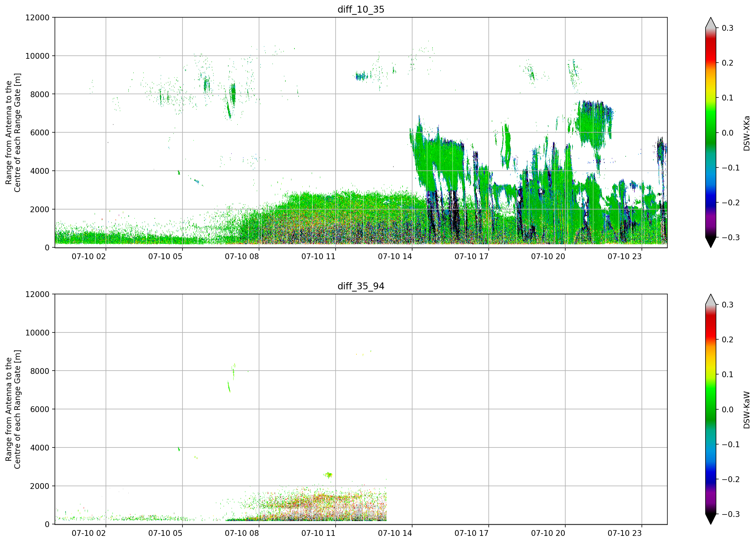
Task: Click the 6000 y-tick of diff_10_35
Action: [x=40, y=133]
